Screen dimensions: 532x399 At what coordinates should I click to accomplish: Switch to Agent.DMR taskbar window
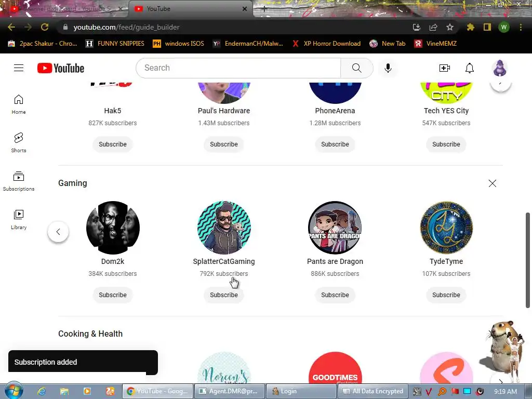(x=230, y=391)
